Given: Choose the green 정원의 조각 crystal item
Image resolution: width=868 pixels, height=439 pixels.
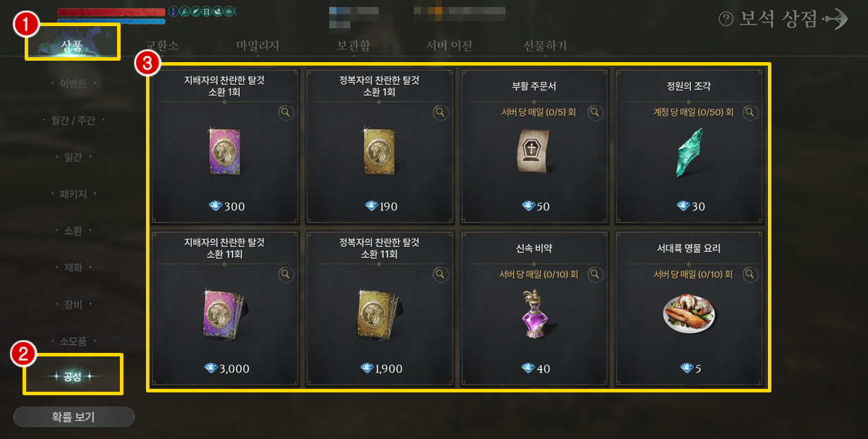Looking at the screenshot, I should tap(689, 152).
